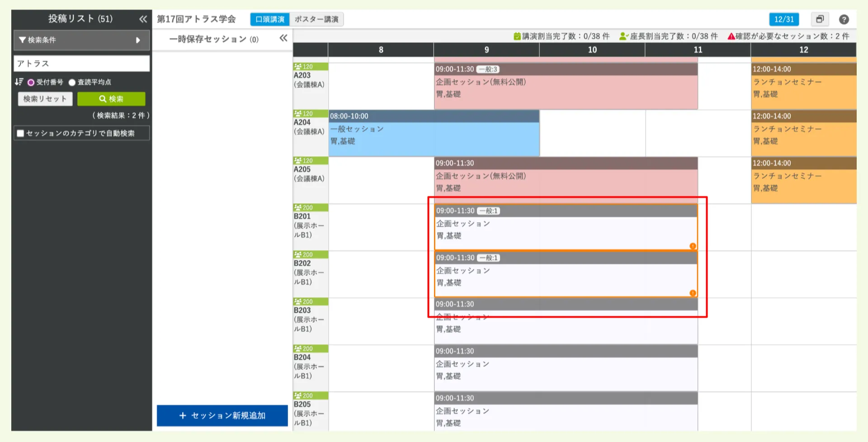The height and width of the screenshot is (442, 868).
Task: Collapse the 一時保存セッション panel with the chevron
Action: [x=283, y=38]
